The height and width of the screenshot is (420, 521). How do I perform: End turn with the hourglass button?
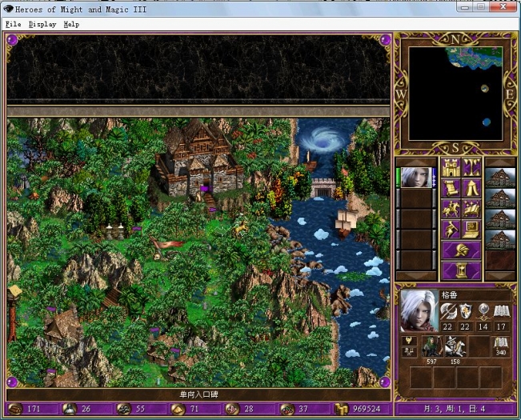[x=461, y=270]
